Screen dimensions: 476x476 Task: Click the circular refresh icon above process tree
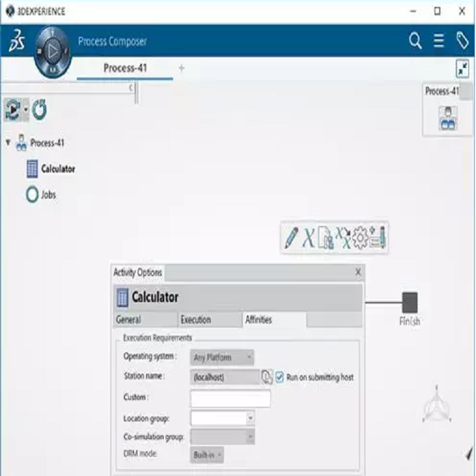pos(39,110)
